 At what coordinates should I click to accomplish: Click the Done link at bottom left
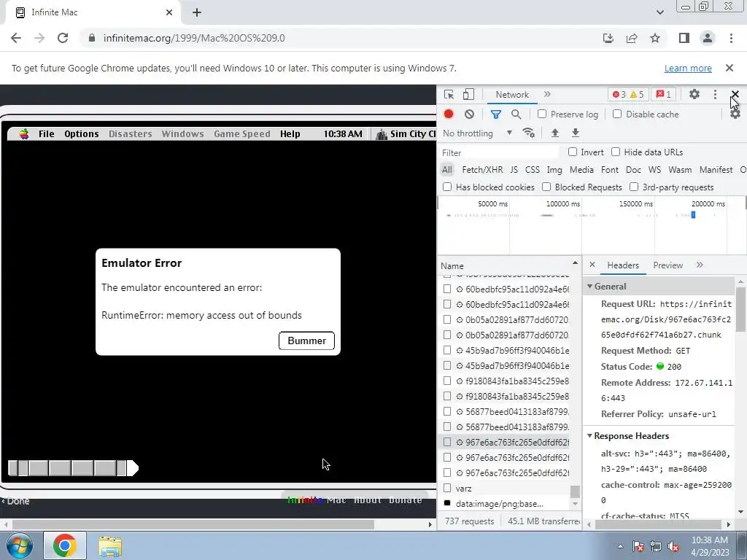coord(16,500)
